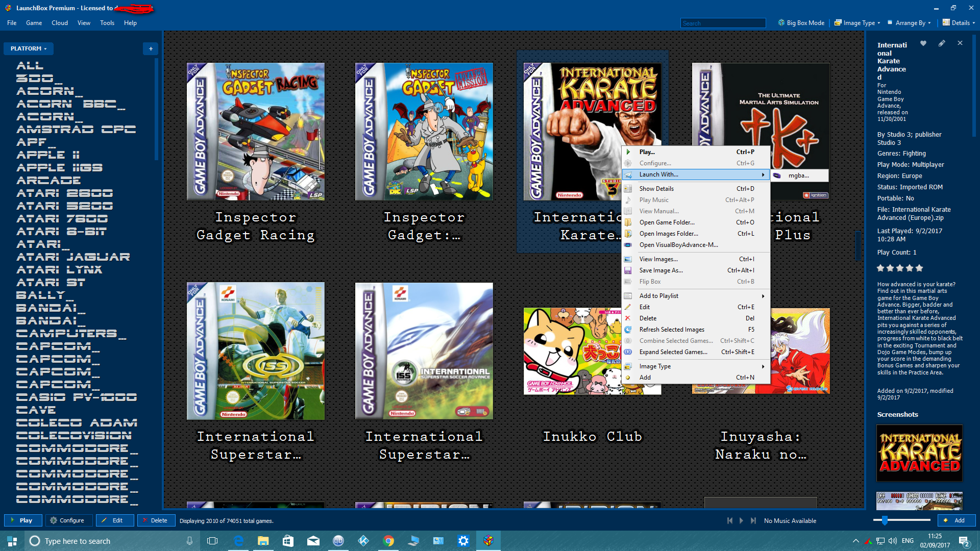Screen dimensions: 980x551
Task: Click the Configure button in bottom bar
Action: click(x=68, y=520)
